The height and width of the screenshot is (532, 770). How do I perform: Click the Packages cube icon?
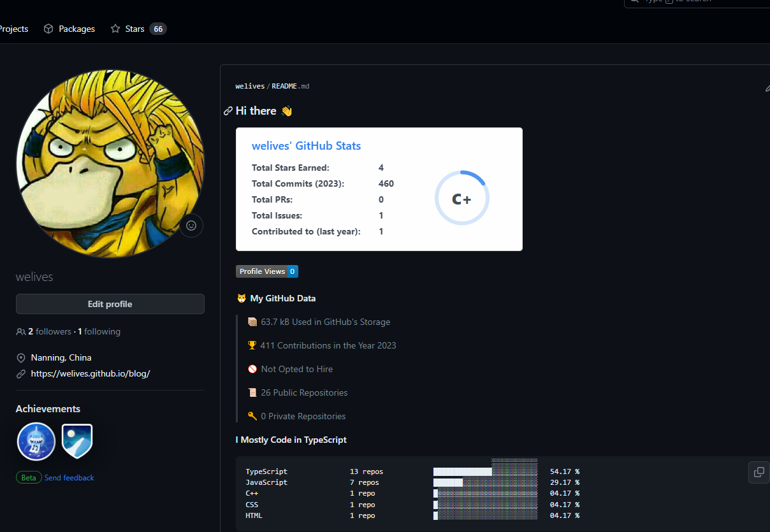(x=48, y=29)
